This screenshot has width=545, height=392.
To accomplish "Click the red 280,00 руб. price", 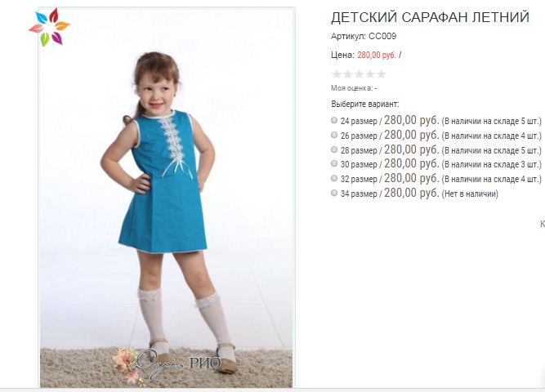I will click(377, 56).
